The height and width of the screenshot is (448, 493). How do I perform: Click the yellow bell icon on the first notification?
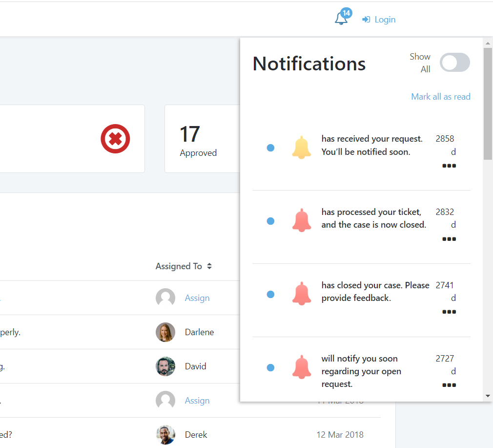(301, 147)
